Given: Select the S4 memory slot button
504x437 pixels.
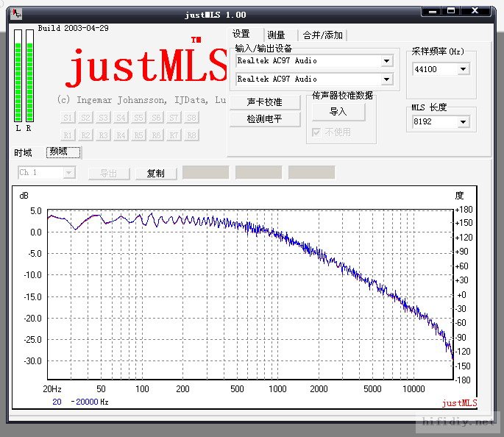Looking at the screenshot, I should point(121,118).
